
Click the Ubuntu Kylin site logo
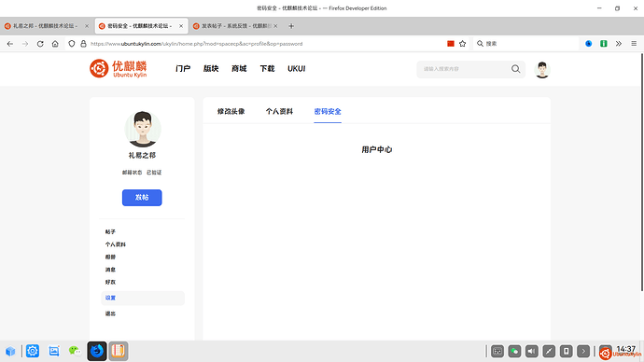119,68
